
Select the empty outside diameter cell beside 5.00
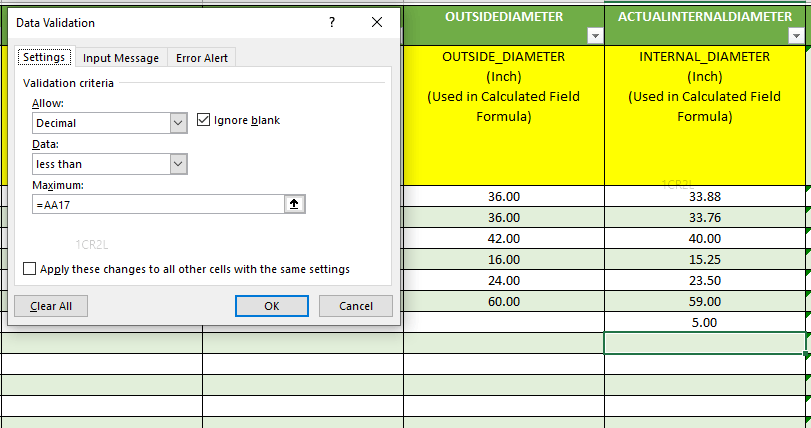[504, 322]
